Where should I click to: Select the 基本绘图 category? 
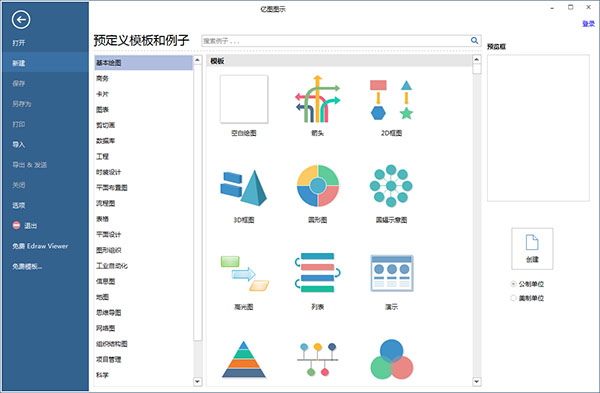pyautogui.click(x=143, y=63)
